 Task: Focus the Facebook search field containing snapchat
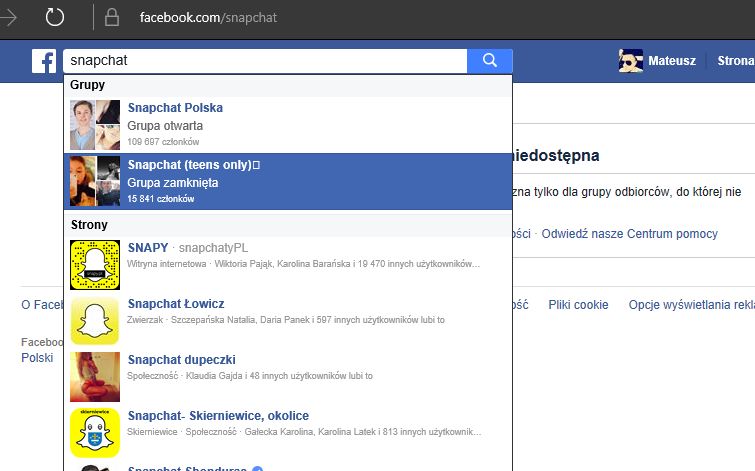point(265,61)
